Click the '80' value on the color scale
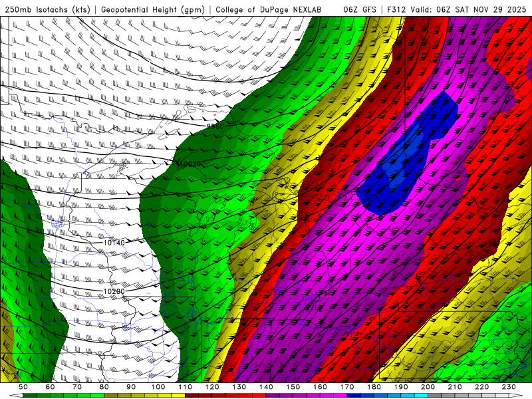This screenshot has width=532, height=399. (104, 387)
